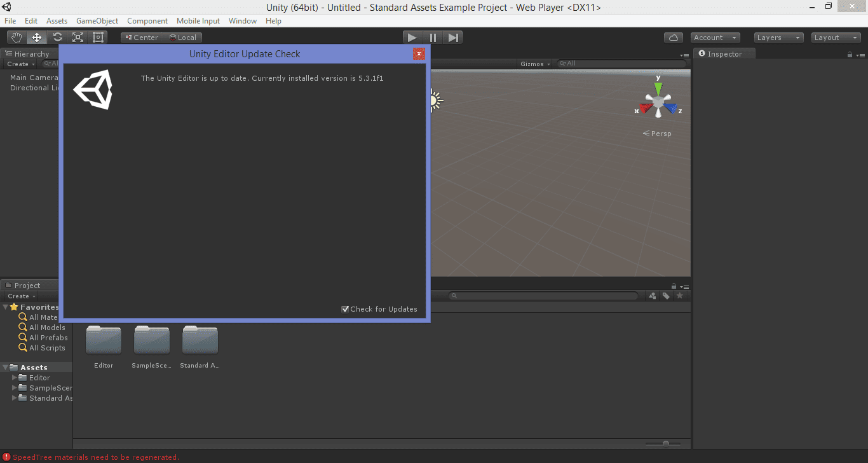868x463 pixels.
Task: Open the Project panel options menu
Action: coord(684,286)
